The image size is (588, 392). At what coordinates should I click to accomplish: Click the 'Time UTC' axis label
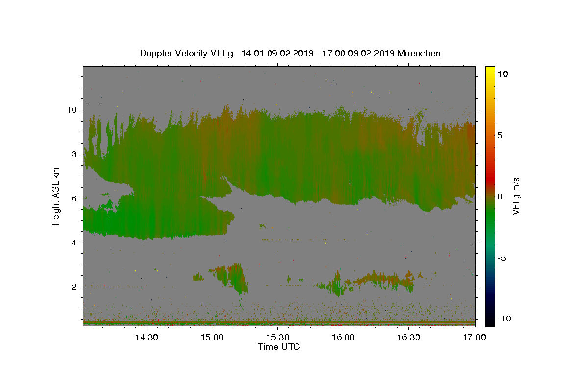(x=279, y=347)
